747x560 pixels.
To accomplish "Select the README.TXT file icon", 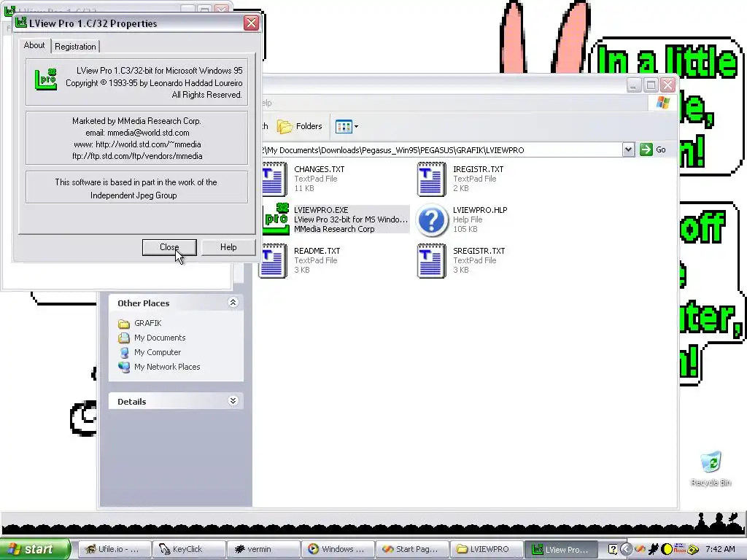I will (273, 260).
